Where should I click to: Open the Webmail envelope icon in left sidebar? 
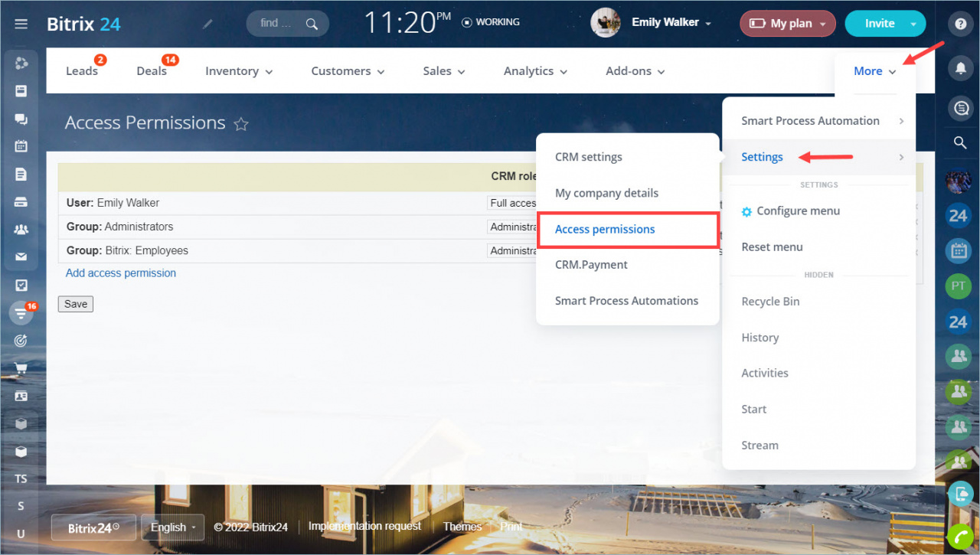21,256
